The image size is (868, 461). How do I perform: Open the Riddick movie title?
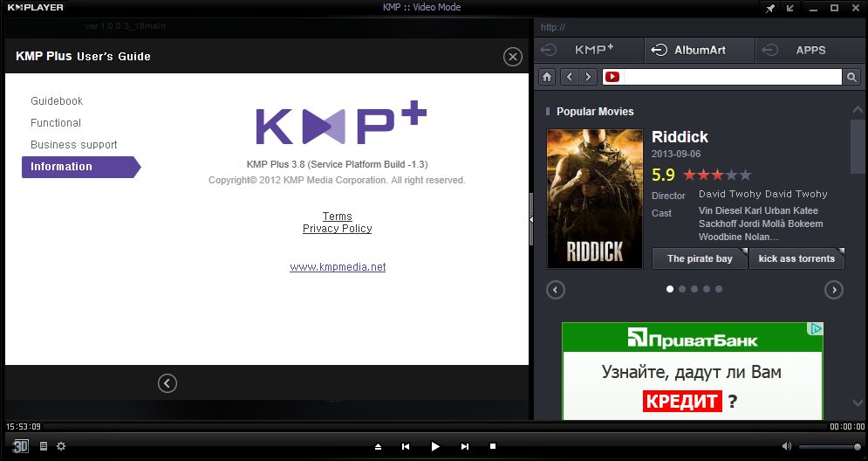pos(680,137)
